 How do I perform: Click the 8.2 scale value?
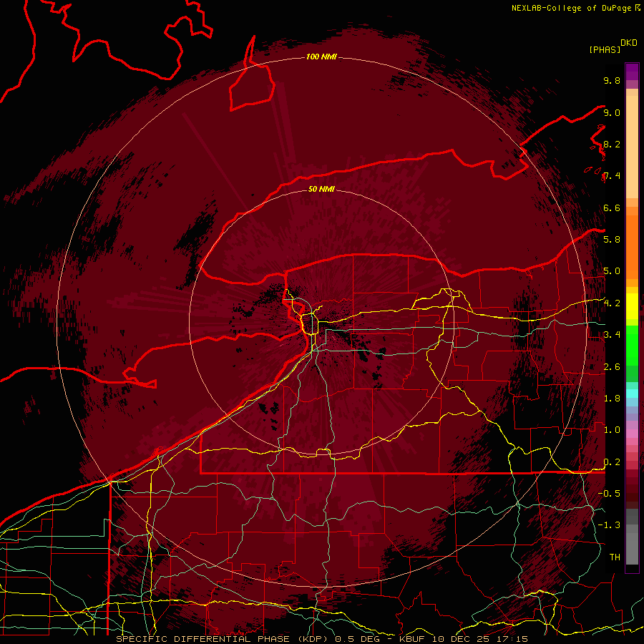click(612, 144)
